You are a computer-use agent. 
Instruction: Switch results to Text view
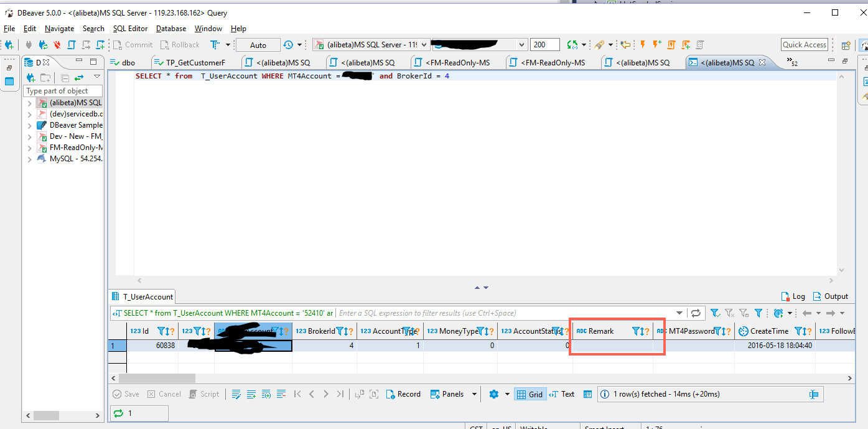pos(562,394)
